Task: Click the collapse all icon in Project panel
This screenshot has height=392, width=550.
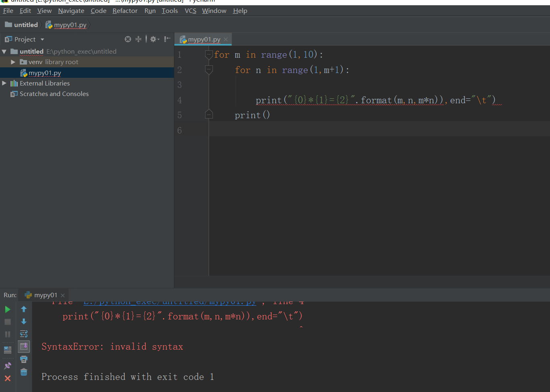Action: [x=138, y=39]
